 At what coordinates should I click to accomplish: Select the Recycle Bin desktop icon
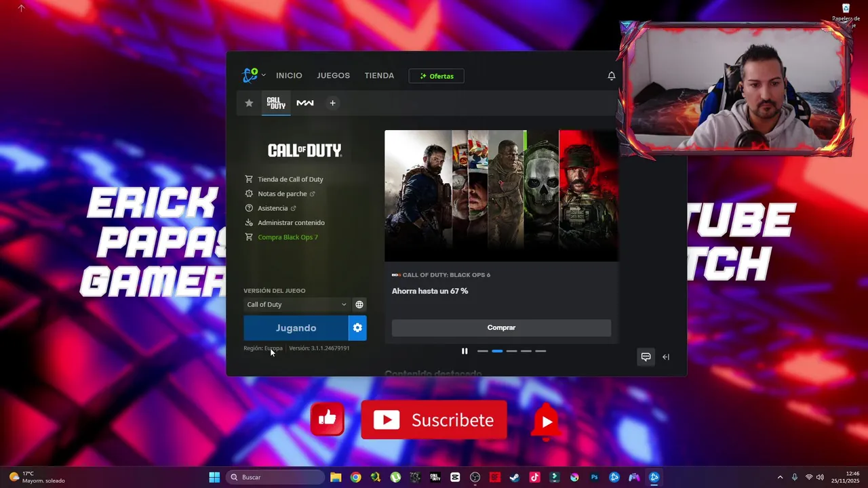point(846,14)
